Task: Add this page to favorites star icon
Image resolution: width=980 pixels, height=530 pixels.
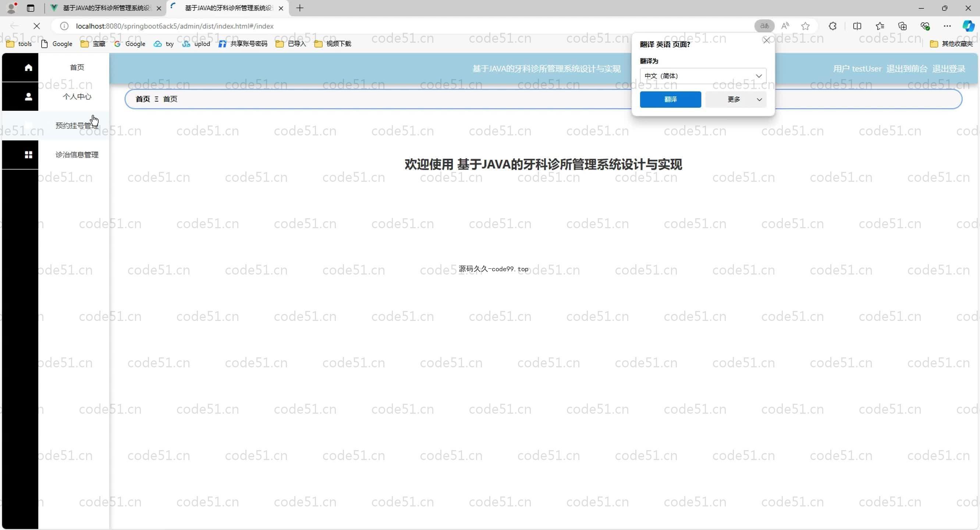Action: point(805,26)
